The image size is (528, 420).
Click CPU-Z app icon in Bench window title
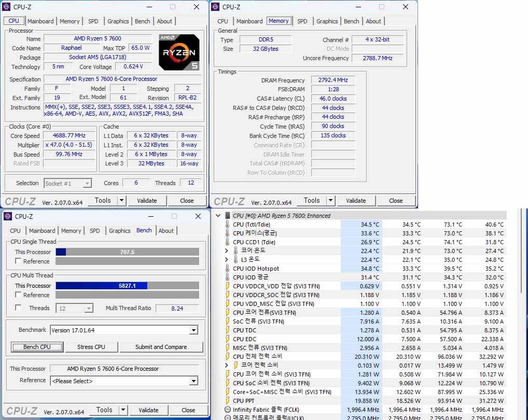pyautogui.click(x=7, y=216)
